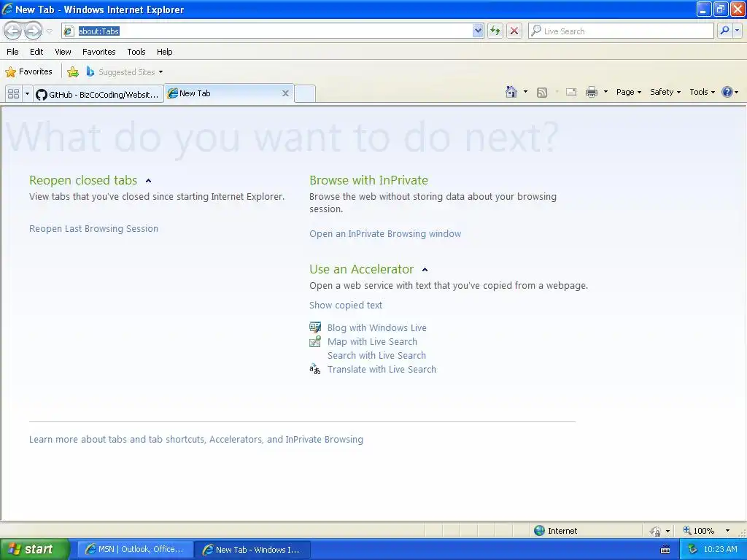Click Map with Live Search link

pyautogui.click(x=372, y=341)
